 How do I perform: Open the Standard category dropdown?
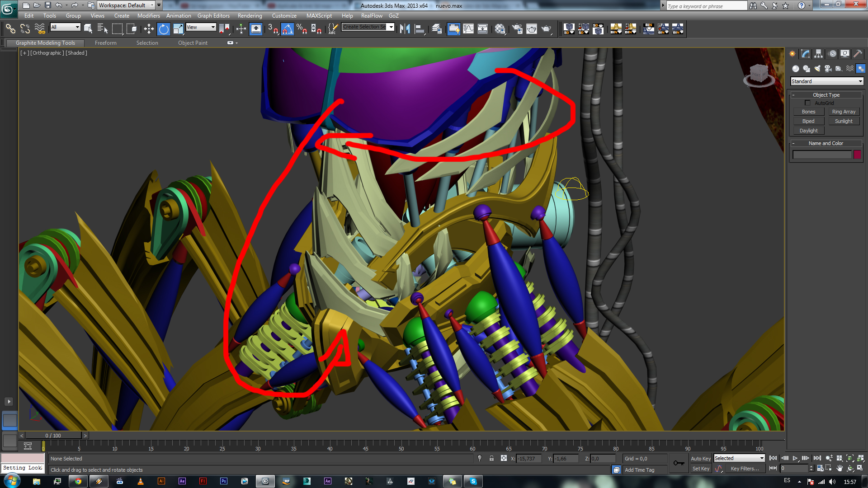point(827,81)
